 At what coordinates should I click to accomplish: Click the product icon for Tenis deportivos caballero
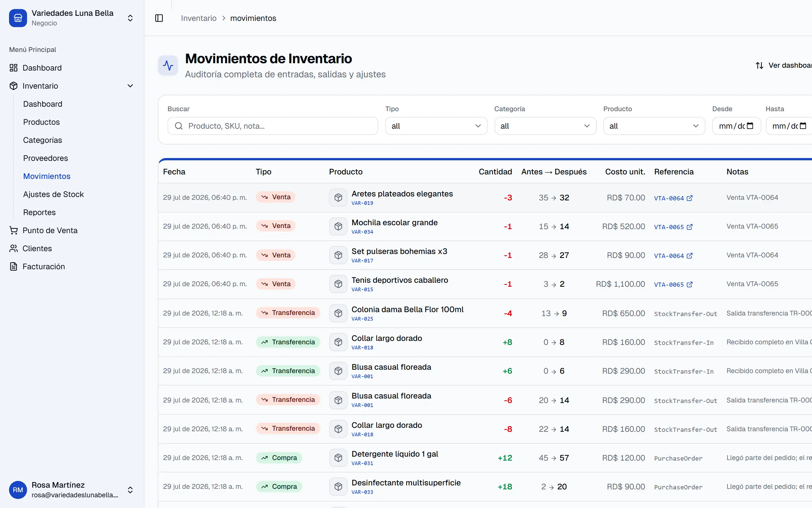point(338,284)
